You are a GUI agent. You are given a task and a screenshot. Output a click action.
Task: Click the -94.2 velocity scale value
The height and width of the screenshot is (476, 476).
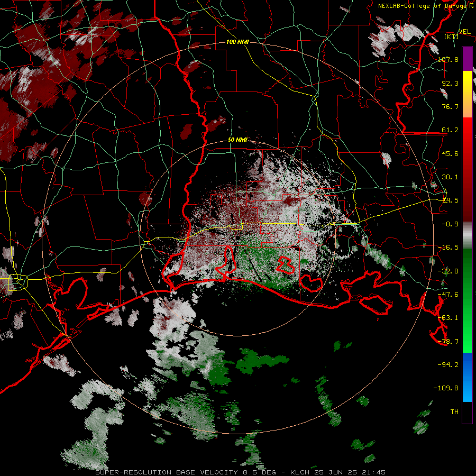[448, 364]
